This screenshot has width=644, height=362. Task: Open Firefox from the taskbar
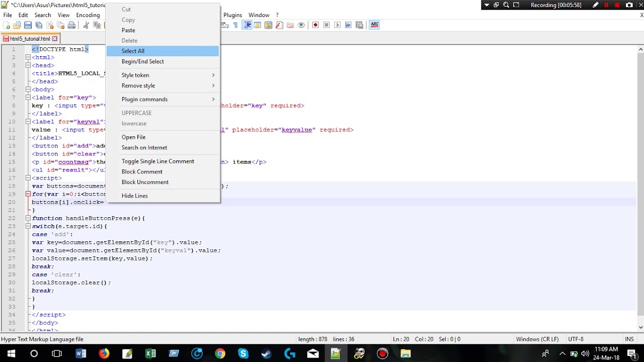pos(104,354)
